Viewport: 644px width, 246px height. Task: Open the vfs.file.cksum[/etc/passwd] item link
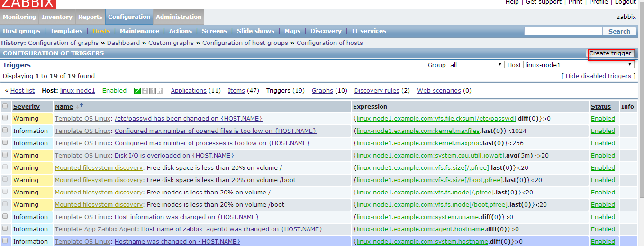pyautogui.click(x=436, y=118)
